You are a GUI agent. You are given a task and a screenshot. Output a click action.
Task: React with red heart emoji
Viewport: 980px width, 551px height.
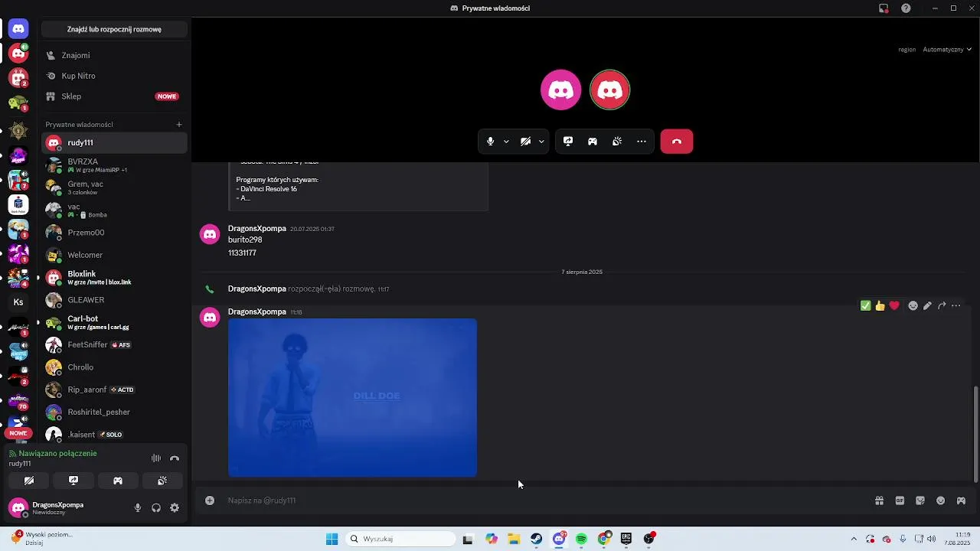pyautogui.click(x=894, y=306)
